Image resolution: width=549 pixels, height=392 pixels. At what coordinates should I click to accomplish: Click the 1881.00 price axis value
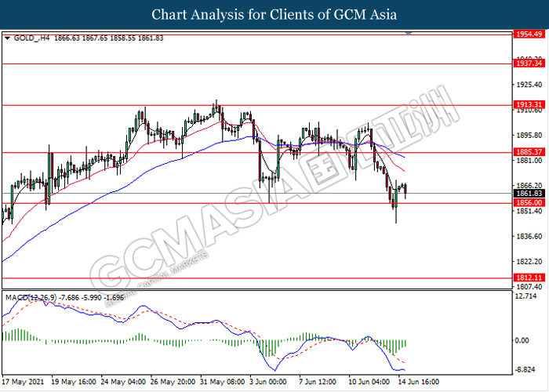[529, 161]
